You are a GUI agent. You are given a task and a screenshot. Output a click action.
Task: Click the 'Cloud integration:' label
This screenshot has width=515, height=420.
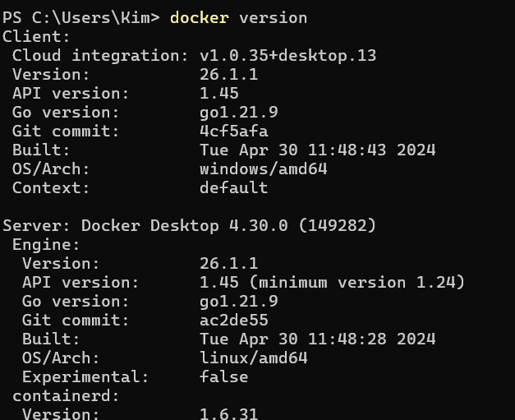[x=100, y=56]
